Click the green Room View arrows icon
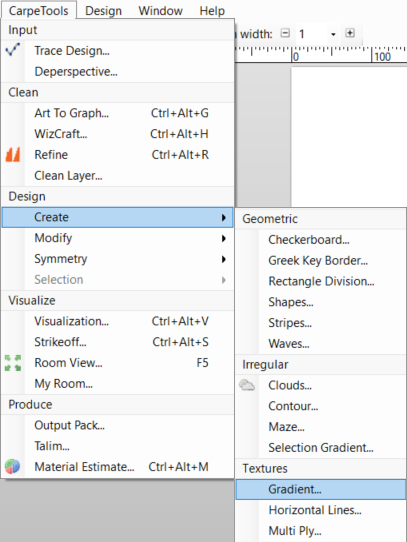407x542 pixels. pyautogui.click(x=13, y=363)
